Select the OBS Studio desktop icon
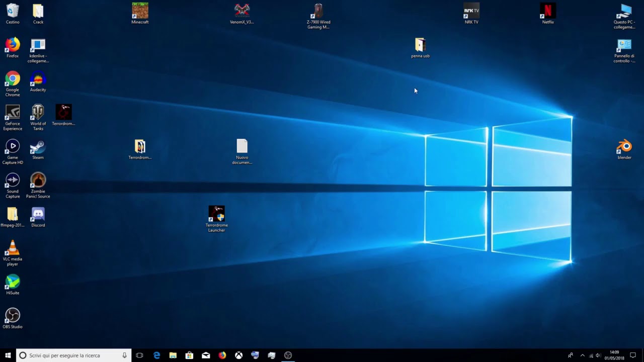Image resolution: width=644 pixels, height=362 pixels. 13,319
